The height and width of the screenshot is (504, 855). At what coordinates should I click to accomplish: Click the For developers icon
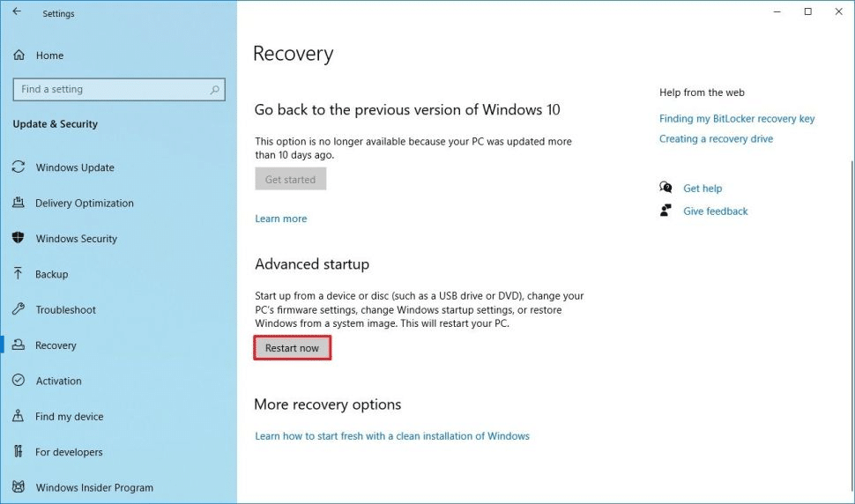[19, 452]
